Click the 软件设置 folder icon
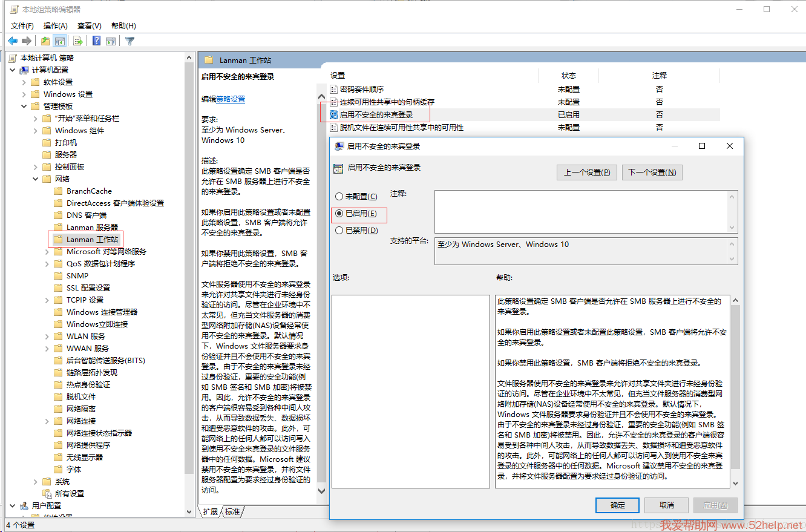Image resolution: width=806 pixels, height=532 pixels. click(x=36, y=82)
